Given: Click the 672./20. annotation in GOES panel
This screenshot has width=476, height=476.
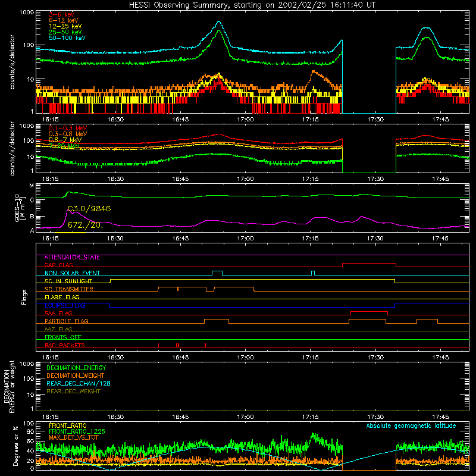Looking at the screenshot, I should tap(85, 225).
